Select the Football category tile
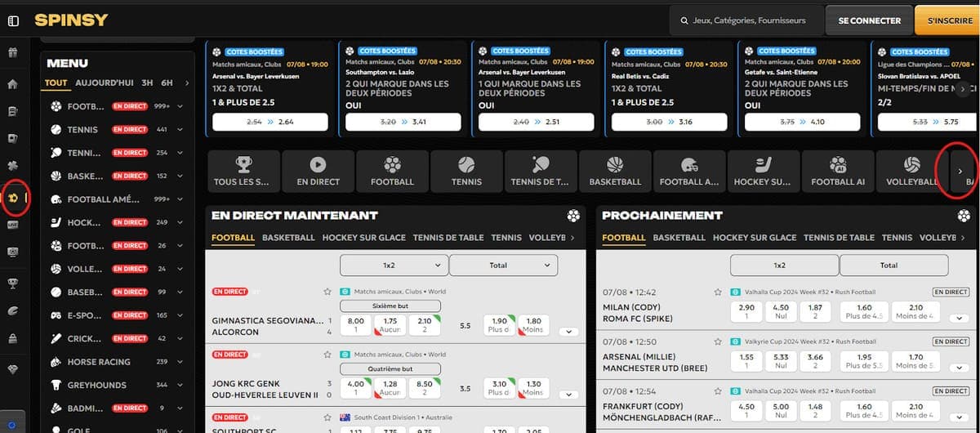Screen dimensions: 980x433 coord(392,172)
